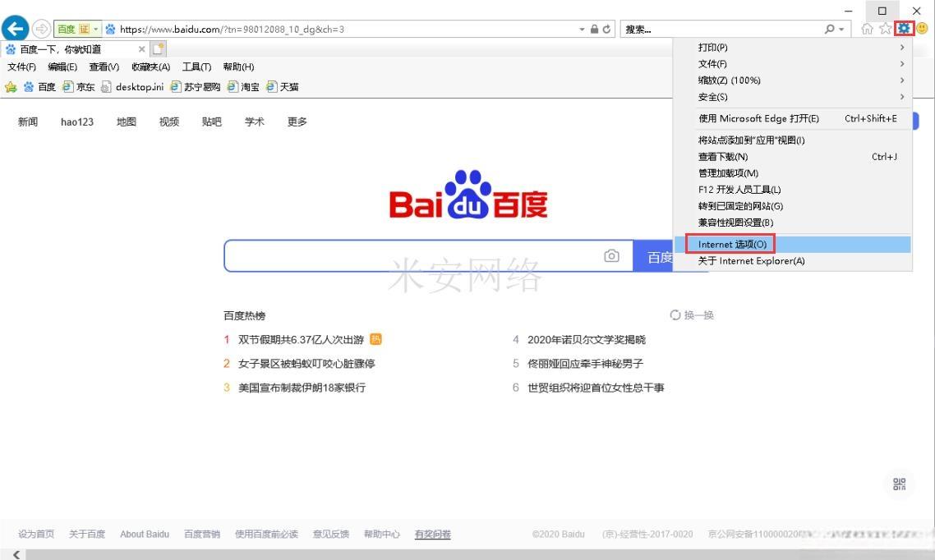Click the Refresh page icon
This screenshot has height=560, width=935.
[607, 29]
